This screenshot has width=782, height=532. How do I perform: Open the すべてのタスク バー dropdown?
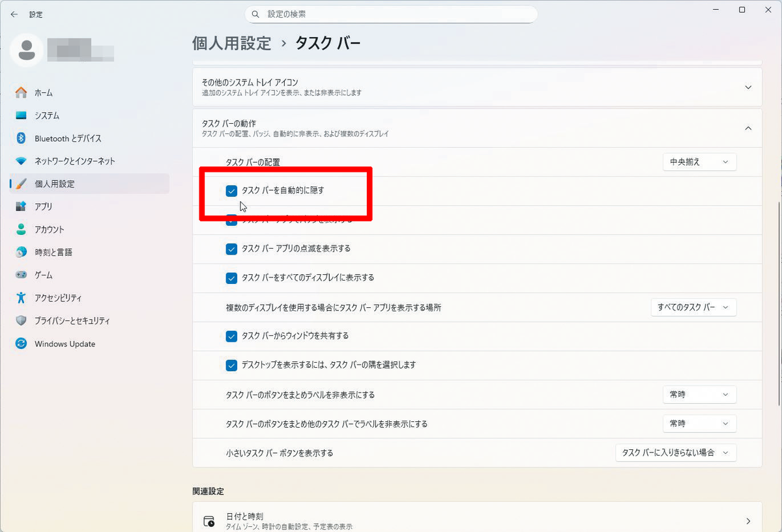coord(693,307)
